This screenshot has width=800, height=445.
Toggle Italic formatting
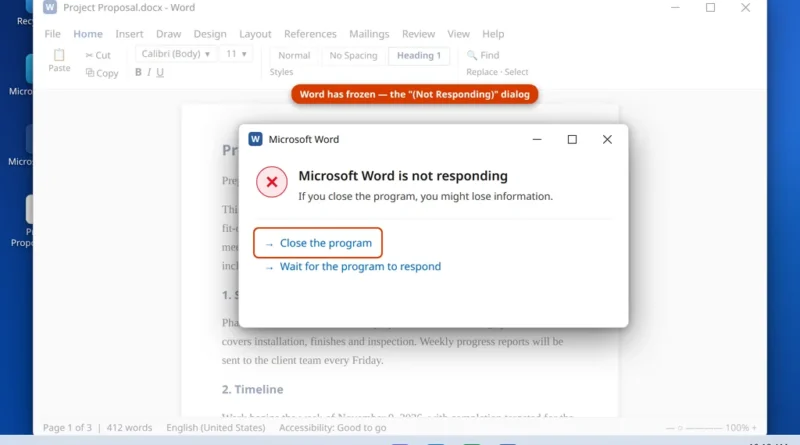click(149, 72)
